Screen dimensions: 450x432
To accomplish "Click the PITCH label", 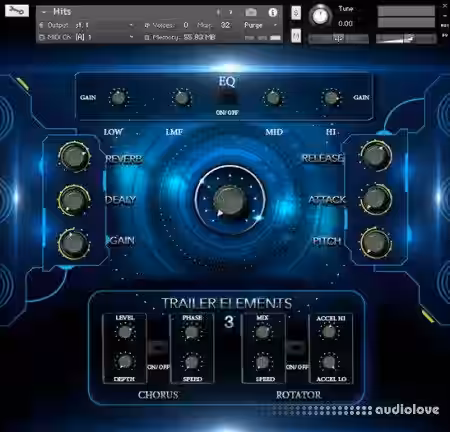I will [x=327, y=241].
